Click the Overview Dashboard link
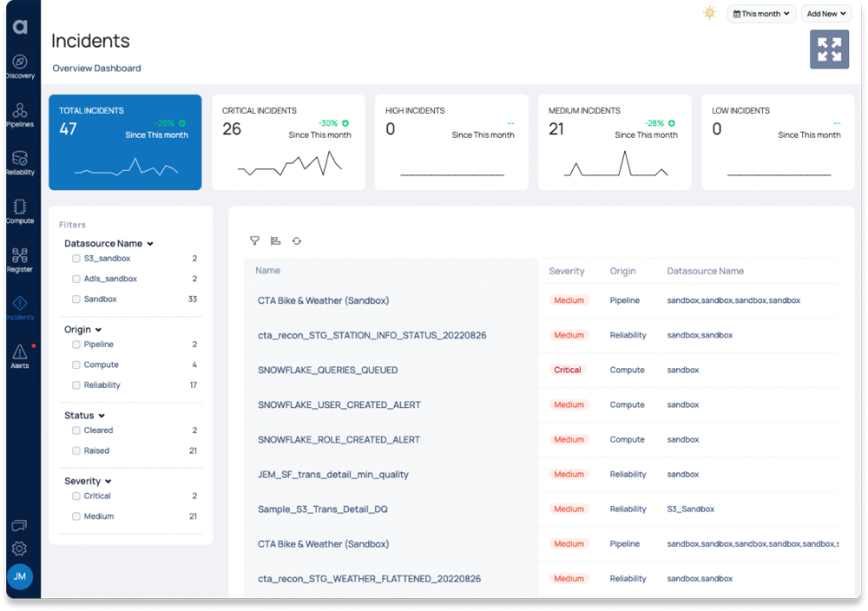 [96, 68]
